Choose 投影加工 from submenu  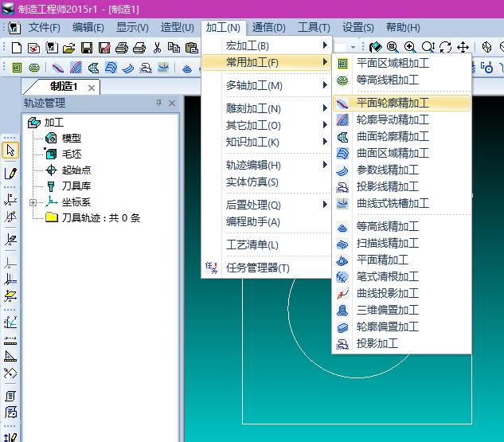[x=402, y=343]
